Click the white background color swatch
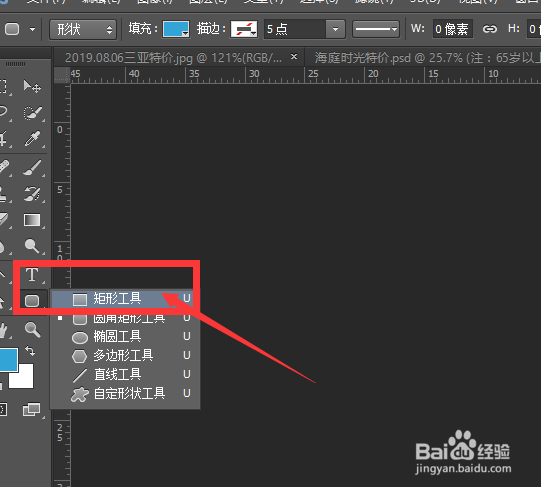 click(x=26, y=380)
